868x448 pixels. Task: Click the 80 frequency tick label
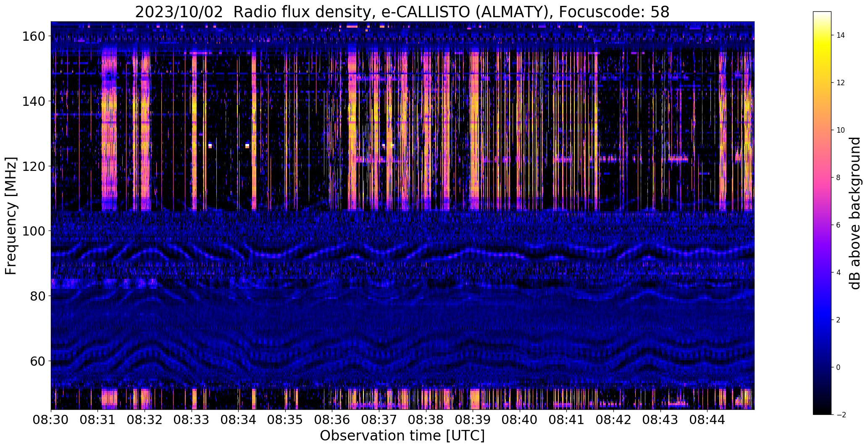point(37,296)
